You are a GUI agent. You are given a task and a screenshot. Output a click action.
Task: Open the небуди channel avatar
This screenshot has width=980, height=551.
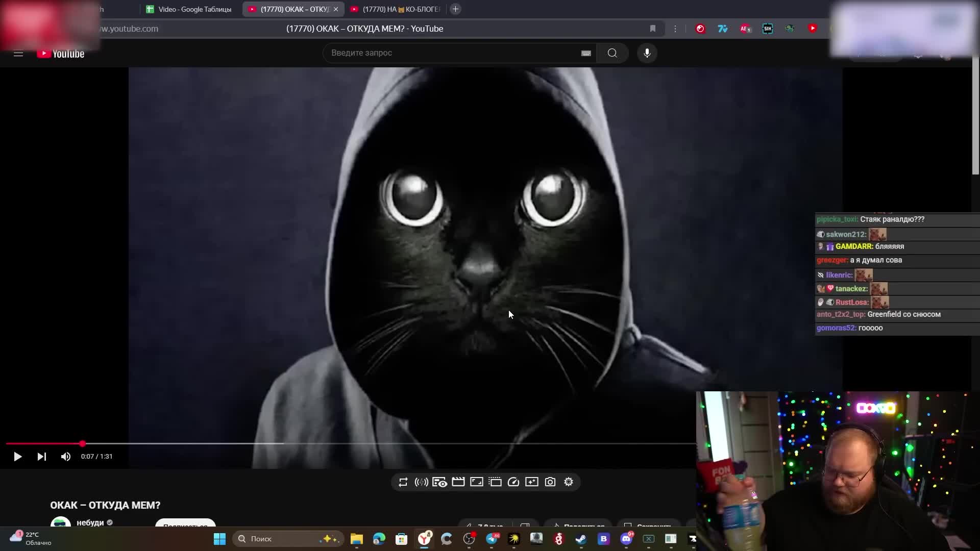tap(61, 522)
